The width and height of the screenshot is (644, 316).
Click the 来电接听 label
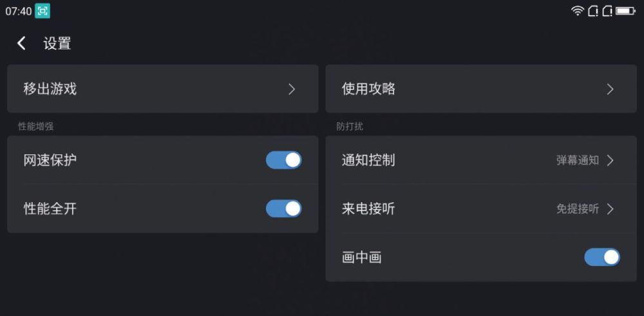tap(368, 209)
